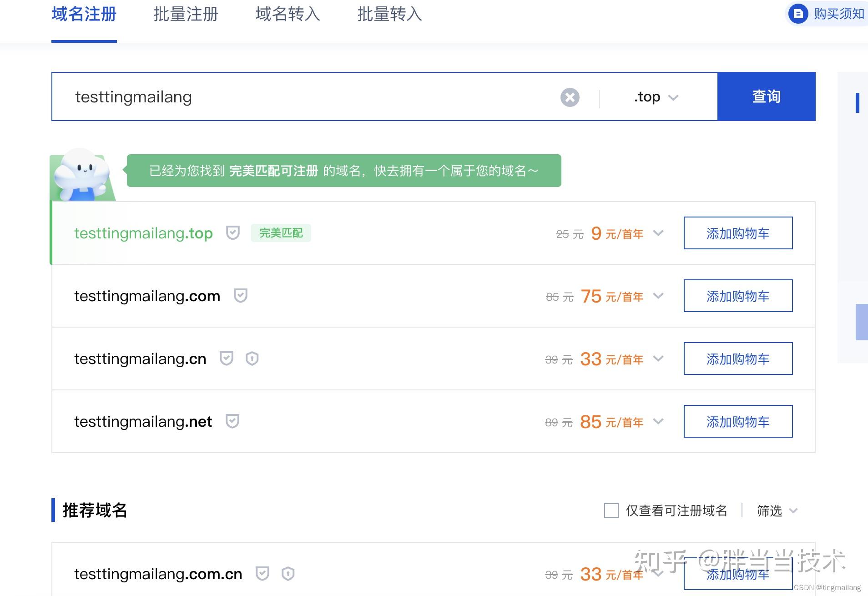Click checkmark shield icon beside testtingmailang.cn
The image size is (868, 596).
point(227,359)
